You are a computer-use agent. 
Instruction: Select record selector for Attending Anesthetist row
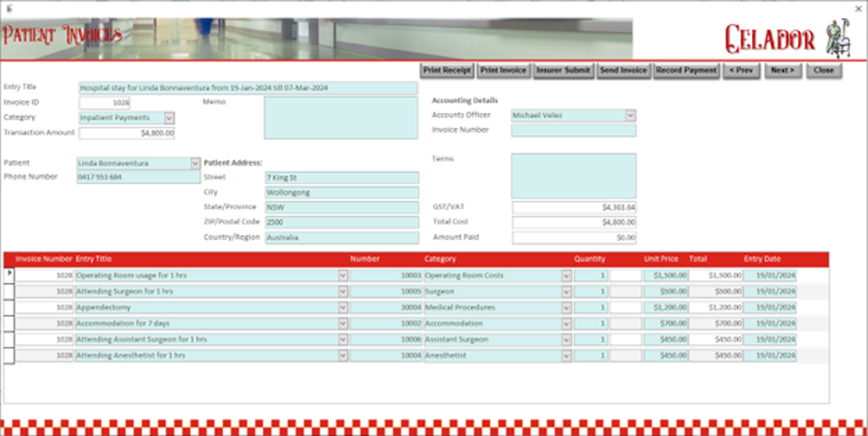tap(9, 356)
